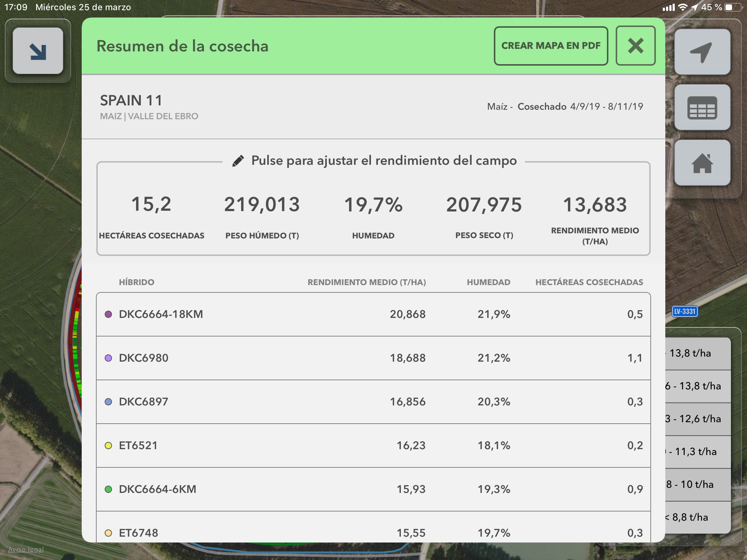This screenshot has height=560, width=747.
Task: Tap the SPAIN 11 field name
Action: (x=131, y=100)
